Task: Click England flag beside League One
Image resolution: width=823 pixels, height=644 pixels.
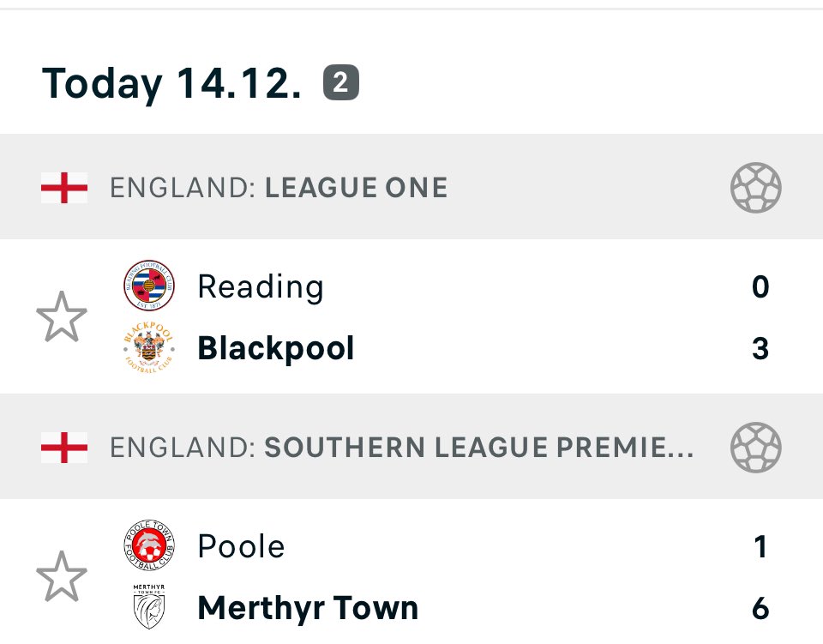Action: pyautogui.click(x=64, y=188)
